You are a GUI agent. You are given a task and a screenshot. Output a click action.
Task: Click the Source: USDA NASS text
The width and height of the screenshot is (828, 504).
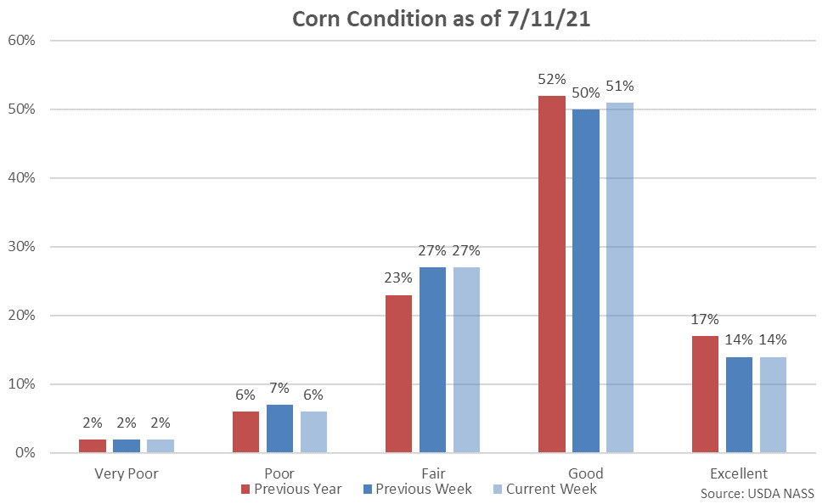758,493
